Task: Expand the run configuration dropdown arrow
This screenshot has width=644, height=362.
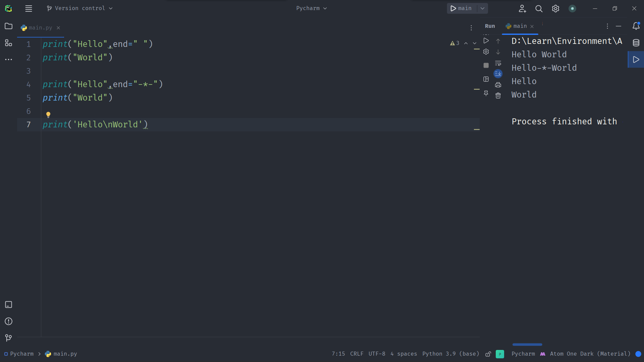Action: point(482,8)
